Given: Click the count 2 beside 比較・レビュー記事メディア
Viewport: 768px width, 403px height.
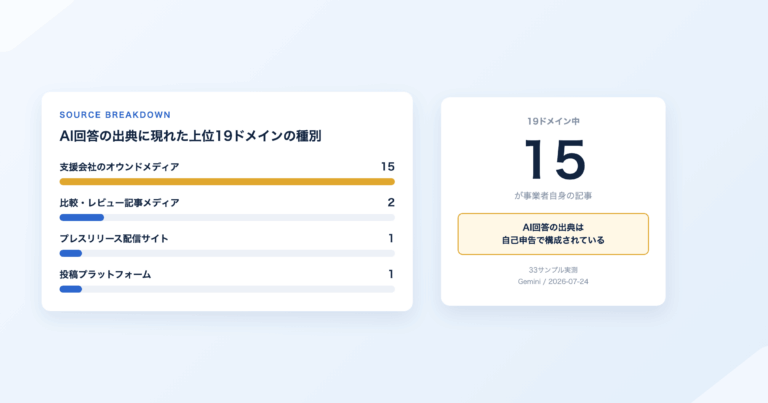Looking at the screenshot, I should 391,202.
